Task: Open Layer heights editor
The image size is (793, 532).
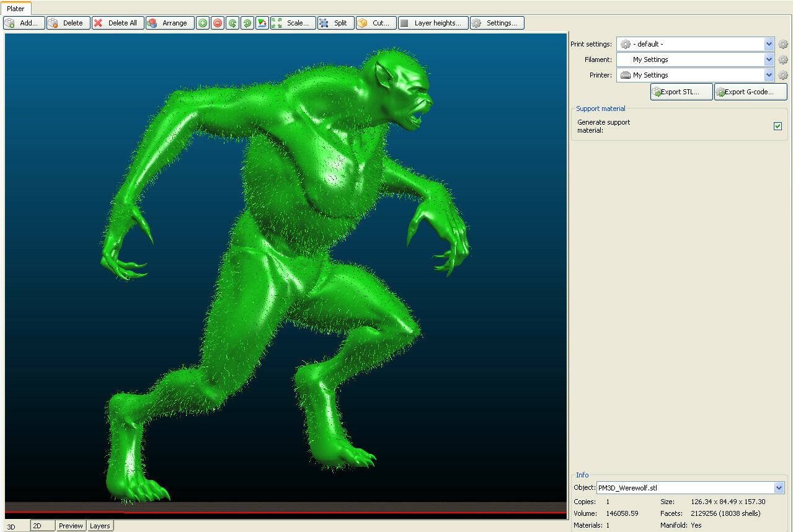Action: [433, 23]
